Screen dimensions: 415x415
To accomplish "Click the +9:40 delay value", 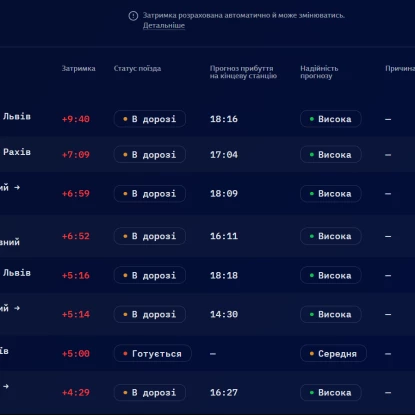I will (76, 119).
